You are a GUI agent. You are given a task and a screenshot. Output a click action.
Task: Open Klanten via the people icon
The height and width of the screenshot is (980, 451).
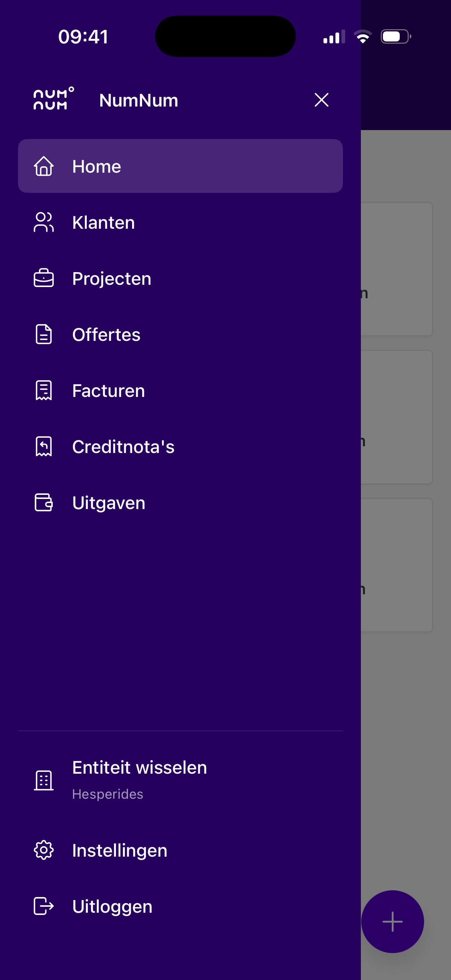click(x=44, y=222)
